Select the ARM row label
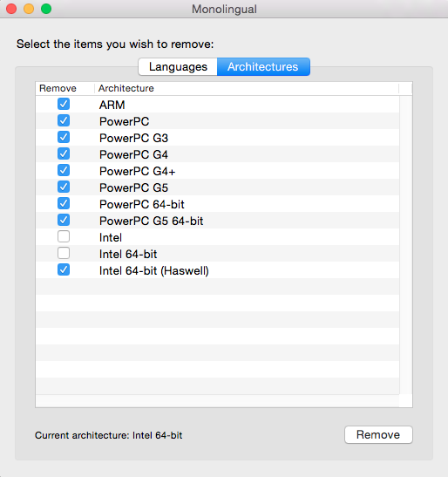The width and height of the screenshot is (448, 477). pos(112,105)
